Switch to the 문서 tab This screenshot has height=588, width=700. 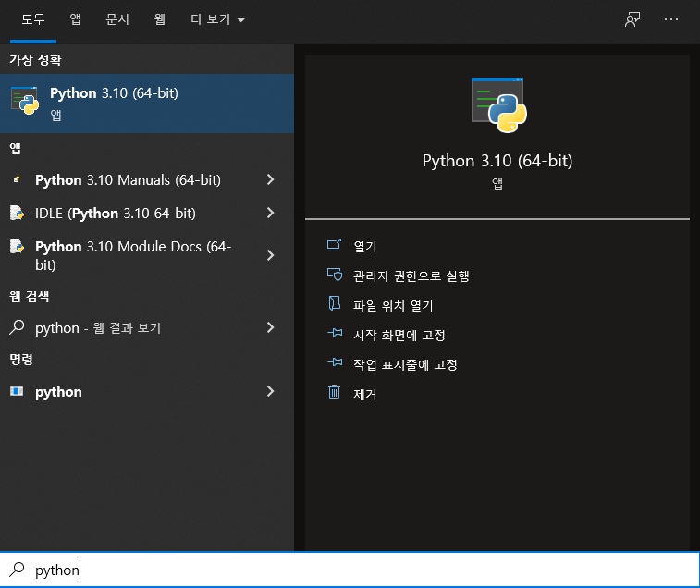pos(117,19)
